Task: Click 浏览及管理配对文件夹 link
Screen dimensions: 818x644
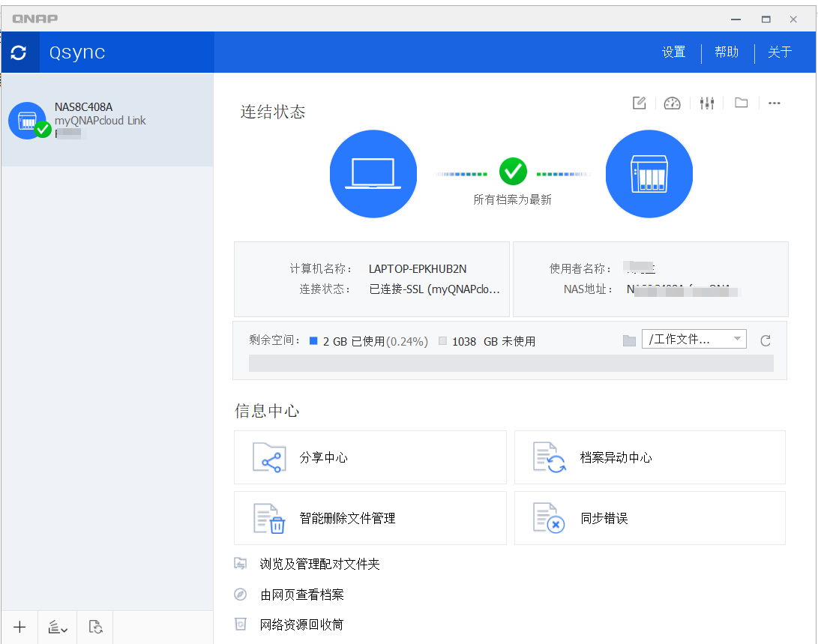Action: coord(319,564)
